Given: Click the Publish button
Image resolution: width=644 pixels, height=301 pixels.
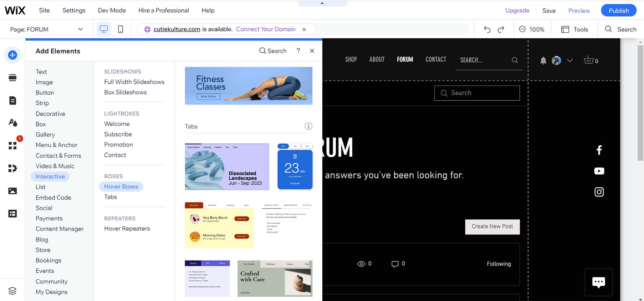Looking at the screenshot, I should click(619, 10).
